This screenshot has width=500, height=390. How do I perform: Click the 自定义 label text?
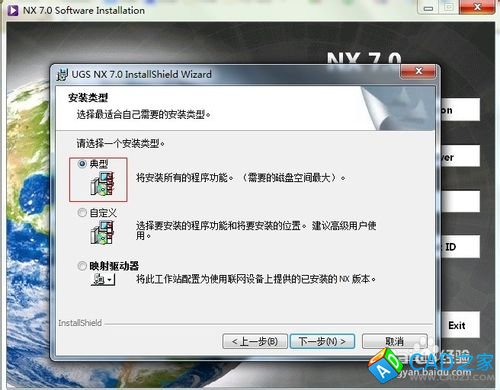[x=103, y=212]
